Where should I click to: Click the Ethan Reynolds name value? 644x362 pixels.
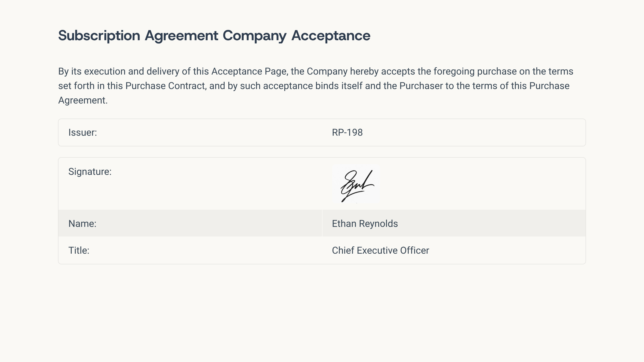(365, 224)
